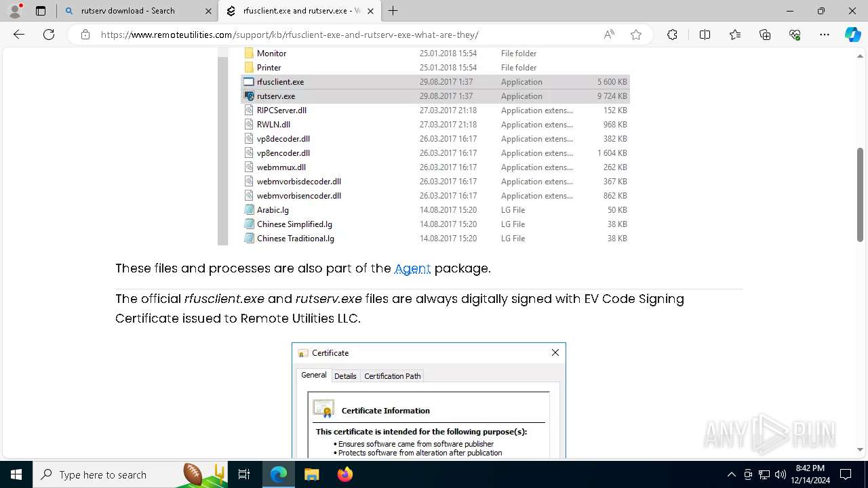Click Chinese Simplified.lg file name
Viewport: 868px width, 488px height.
click(x=294, y=224)
